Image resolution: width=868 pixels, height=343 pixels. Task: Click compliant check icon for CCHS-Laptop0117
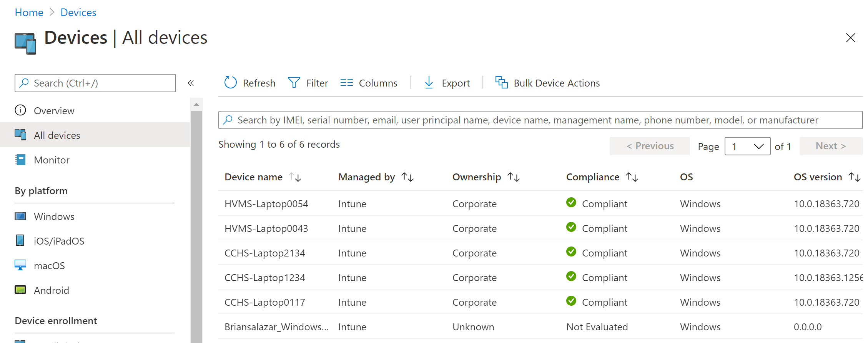click(571, 301)
